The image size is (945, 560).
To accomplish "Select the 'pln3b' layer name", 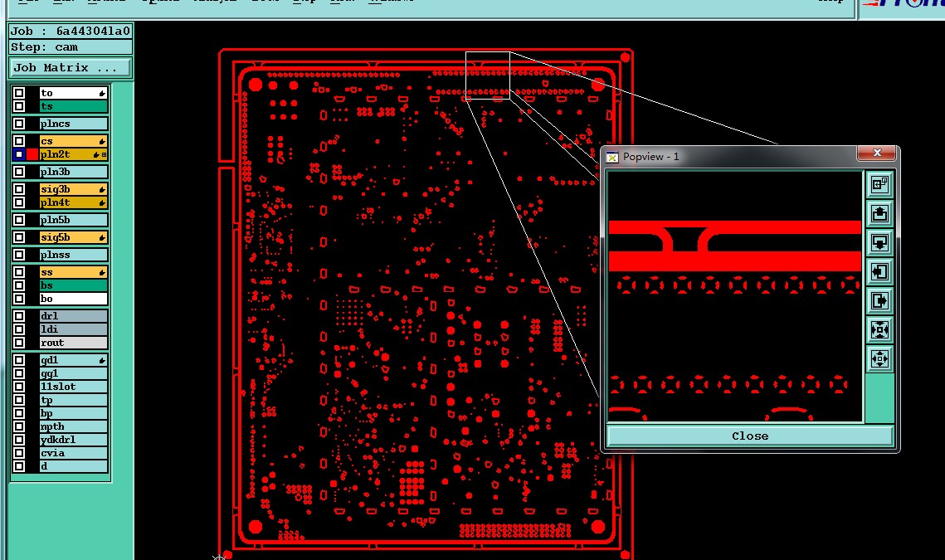I will tap(74, 172).
